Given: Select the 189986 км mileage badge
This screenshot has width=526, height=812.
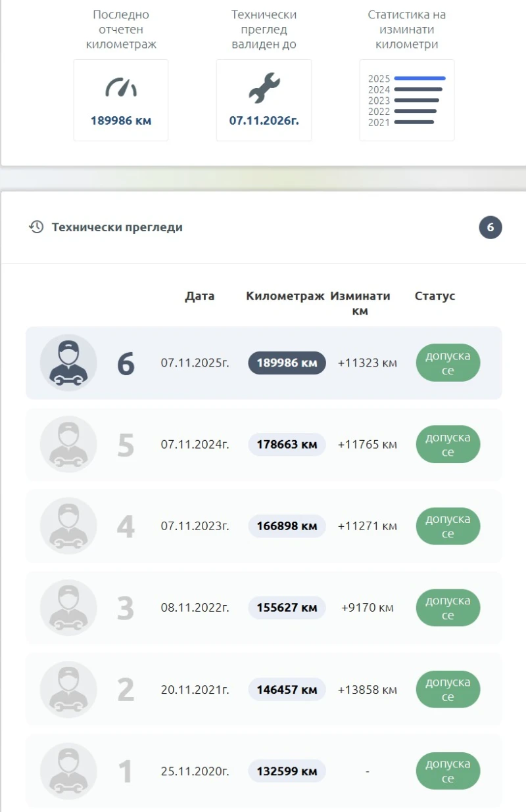Looking at the screenshot, I should coord(286,363).
